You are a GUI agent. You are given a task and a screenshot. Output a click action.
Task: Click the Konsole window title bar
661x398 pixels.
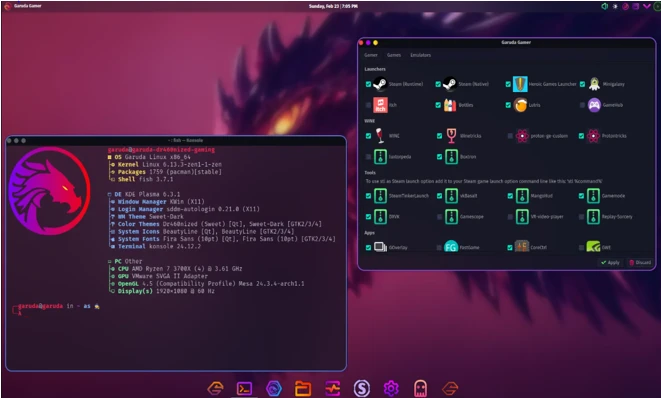176,140
